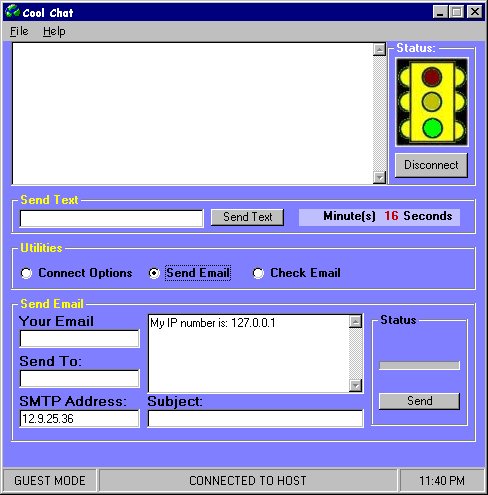Click chat log scroll down arrow
The width and height of the screenshot is (488, 495).
pos(379,177)
